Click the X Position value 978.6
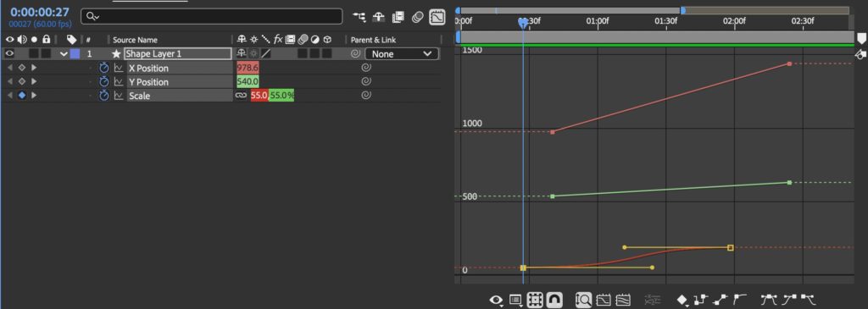The image size is (868, 309). point(248,68)
